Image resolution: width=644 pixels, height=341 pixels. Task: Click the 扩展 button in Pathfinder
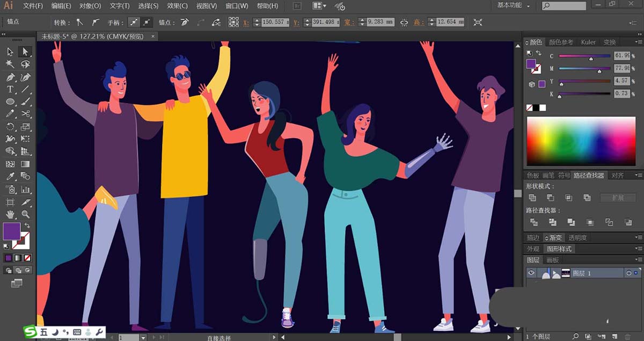617,198
